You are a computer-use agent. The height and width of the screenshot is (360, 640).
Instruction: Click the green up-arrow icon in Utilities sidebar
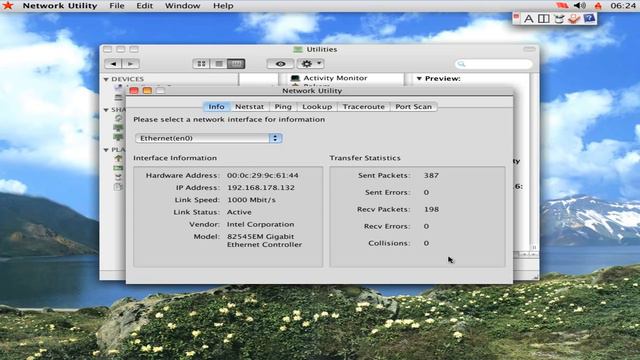pos(118,158)
